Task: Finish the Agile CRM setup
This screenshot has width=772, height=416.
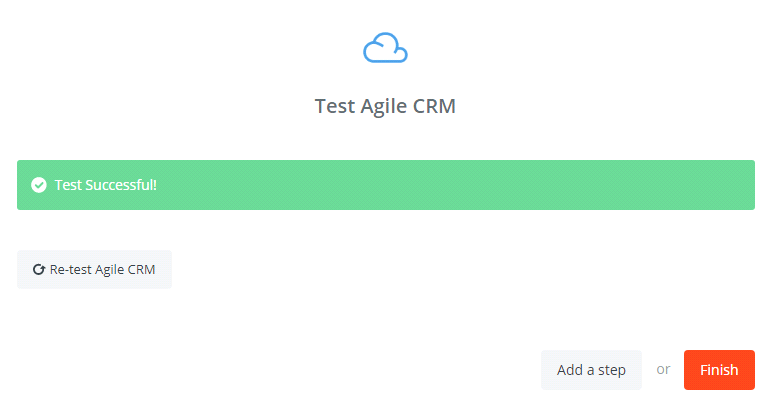Action: [719, 370]
